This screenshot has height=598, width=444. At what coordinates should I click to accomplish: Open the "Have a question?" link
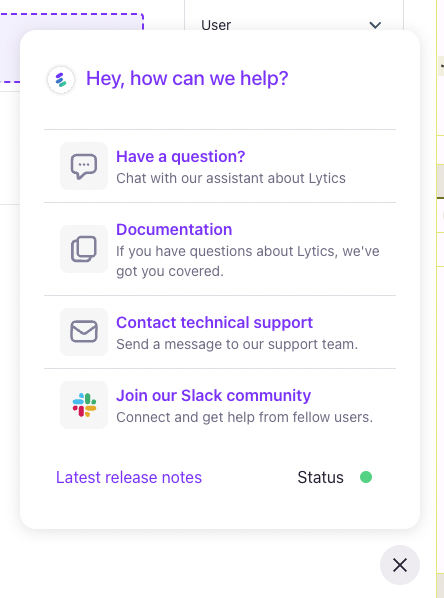point(180,157)
